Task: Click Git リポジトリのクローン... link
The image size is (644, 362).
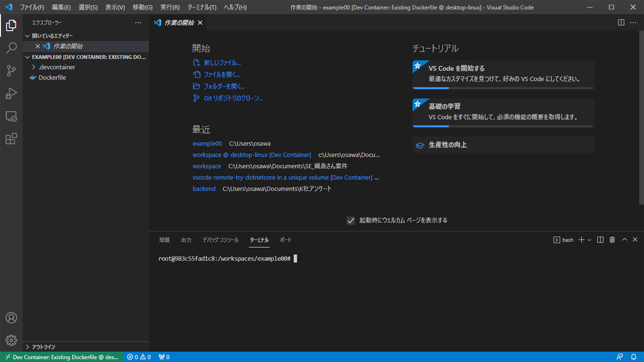Action: point(233,98)
